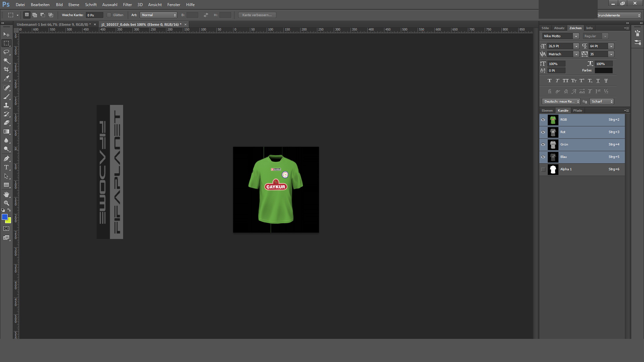Select the Rectangle shape tool
The height and width of the screenshot is (362, 644).
(x=6, y=185)
